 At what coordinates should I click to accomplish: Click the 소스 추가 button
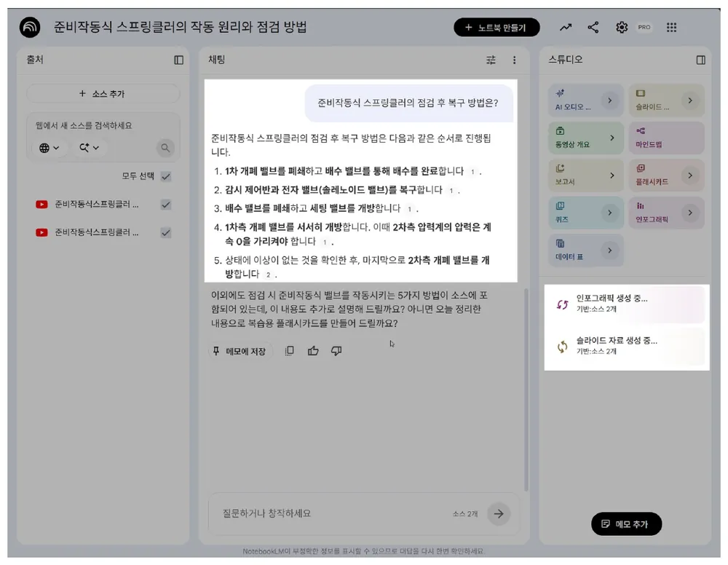coord(103,94)
